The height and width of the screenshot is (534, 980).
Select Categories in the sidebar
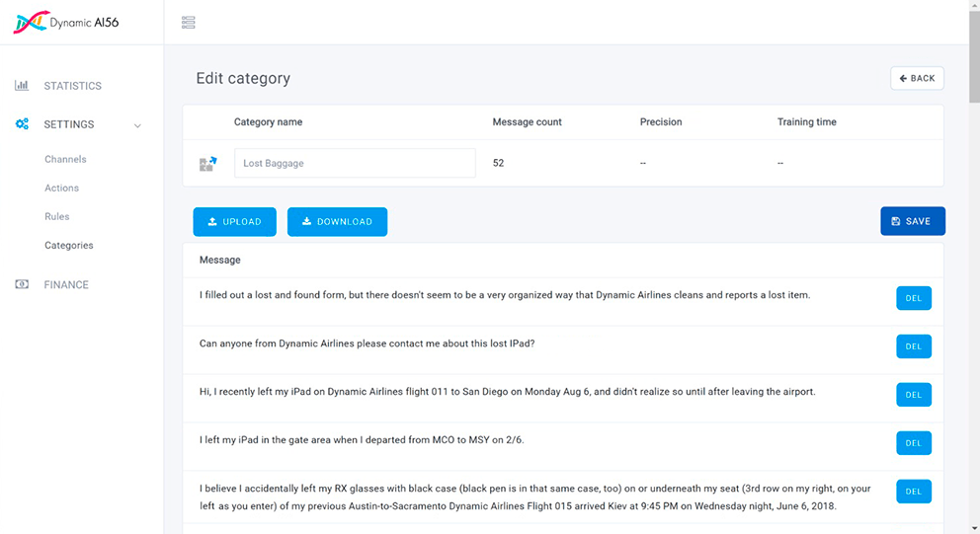(69, 245)
